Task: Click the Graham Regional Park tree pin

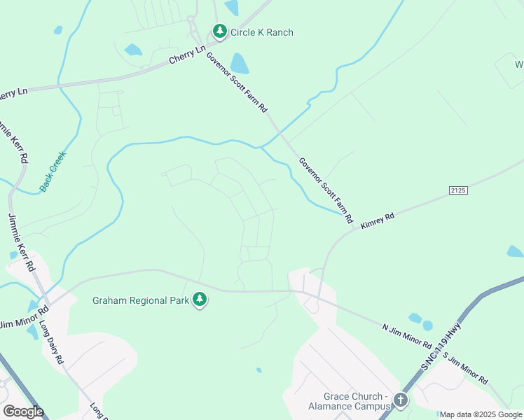Action: 200,300
